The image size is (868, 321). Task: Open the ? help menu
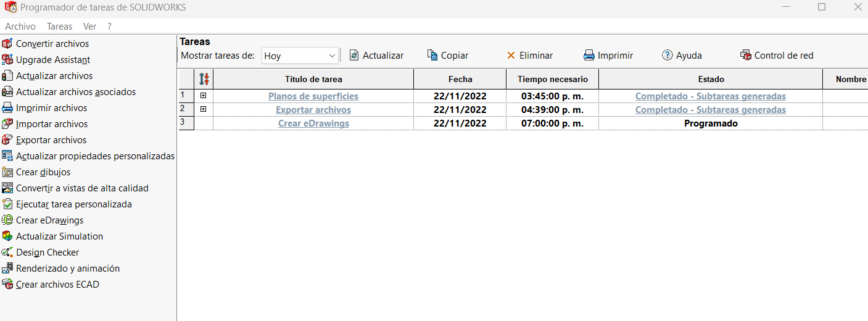(109, 27)
